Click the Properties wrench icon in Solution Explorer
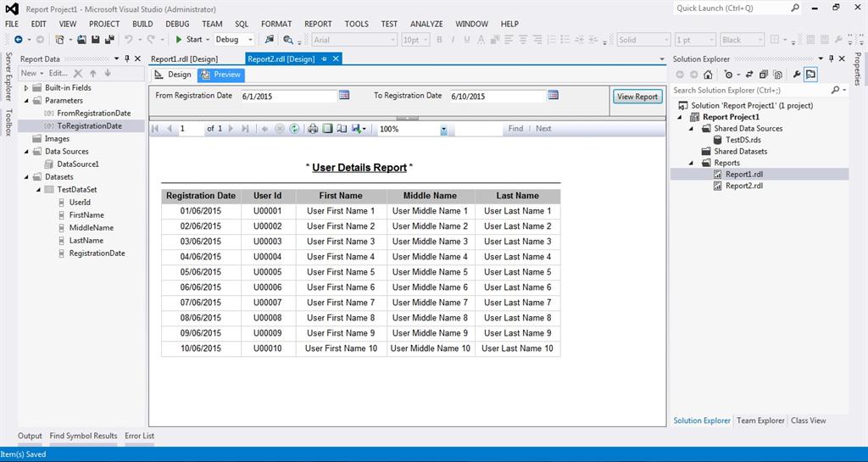The height and width of the screenshot is (462, 868). (x=796, y=75)
